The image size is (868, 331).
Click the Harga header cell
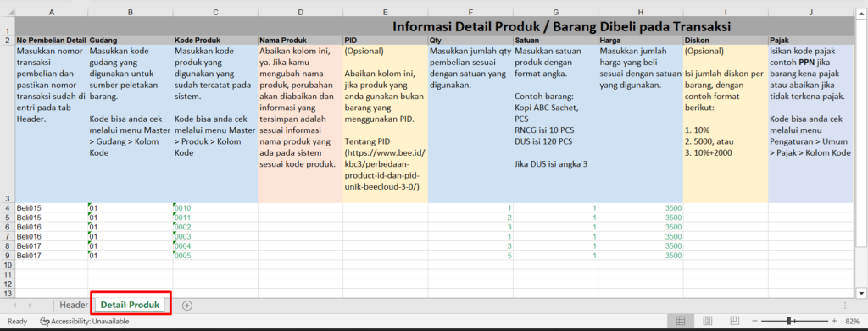[x=641, y=41]
